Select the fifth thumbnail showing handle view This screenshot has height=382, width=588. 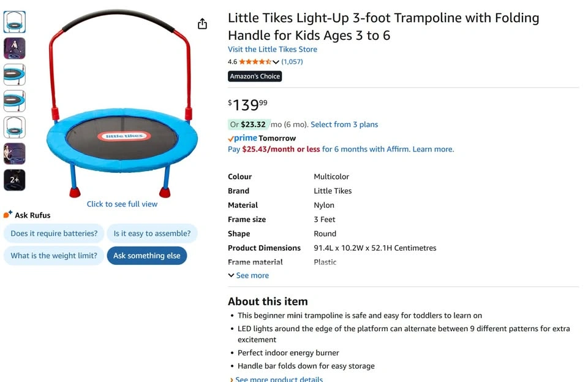click(x=15, y=127)
